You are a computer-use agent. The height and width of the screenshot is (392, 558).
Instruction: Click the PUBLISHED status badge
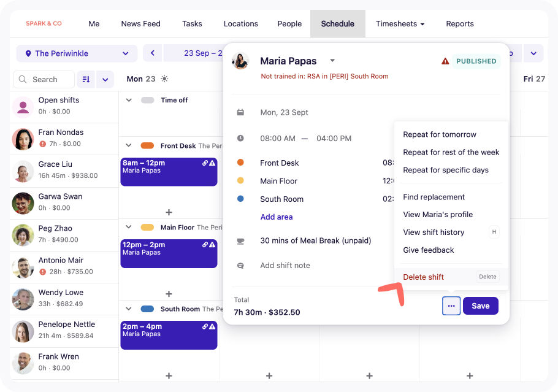476,61
